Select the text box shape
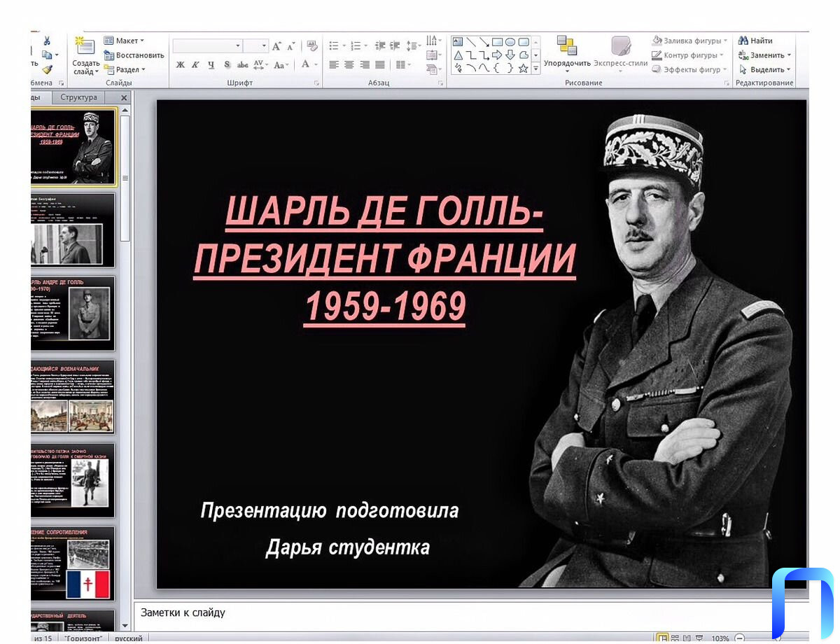The width and height of the screenshot is (840, 644). (x=458, y=42)
